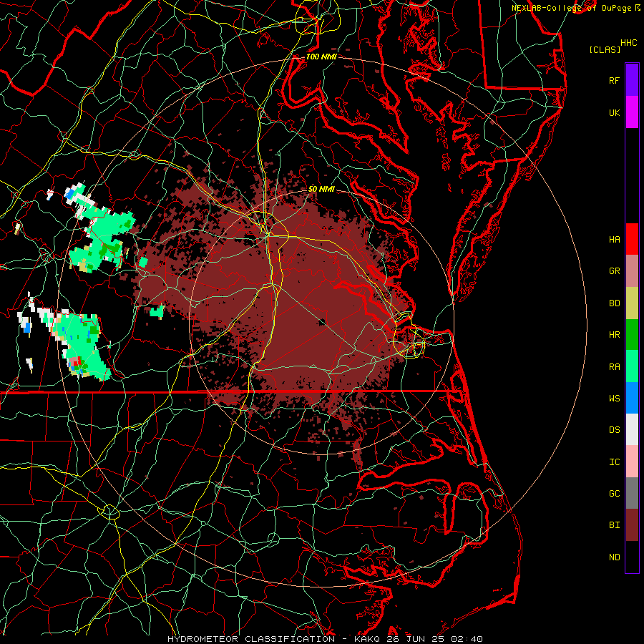Click the HA red legend swatch
This screenshot has width=644, height=644.
[632, 239]
